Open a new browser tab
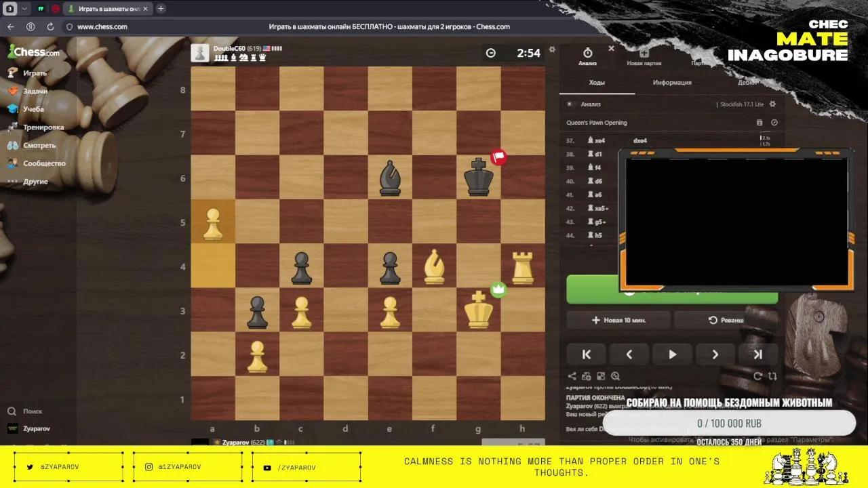 [161, 9]
